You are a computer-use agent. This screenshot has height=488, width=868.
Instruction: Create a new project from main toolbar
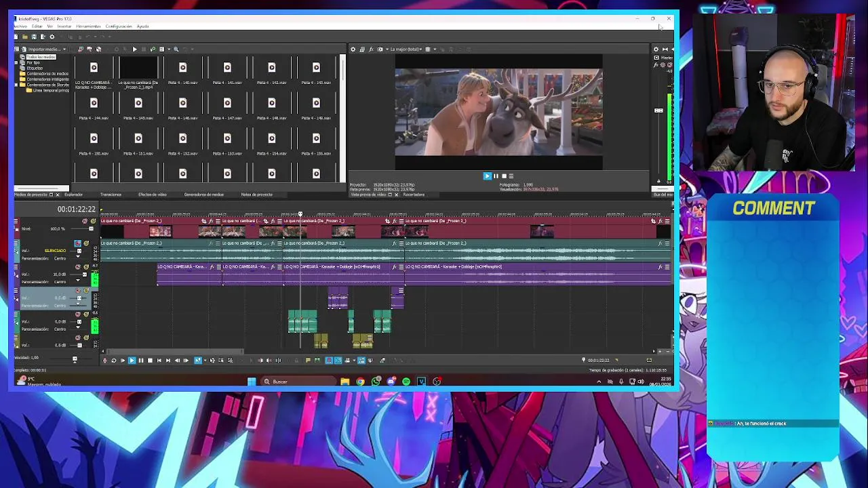pos(16,37)
